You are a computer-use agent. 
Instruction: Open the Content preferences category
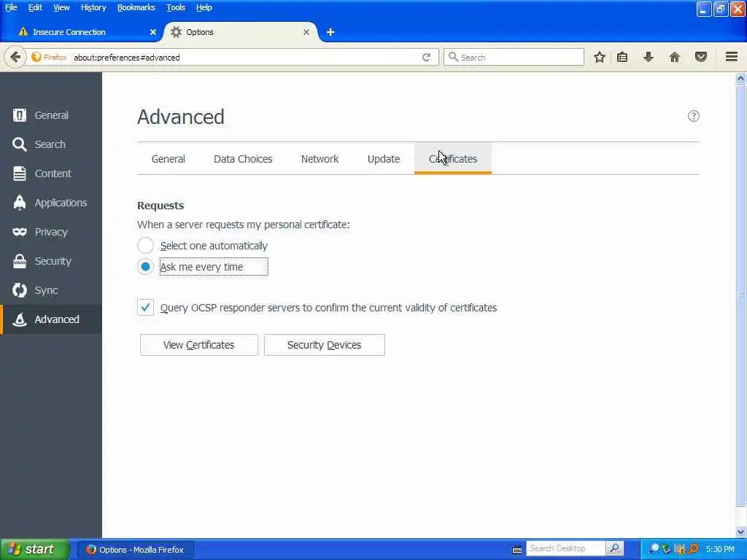pos(51,174)
